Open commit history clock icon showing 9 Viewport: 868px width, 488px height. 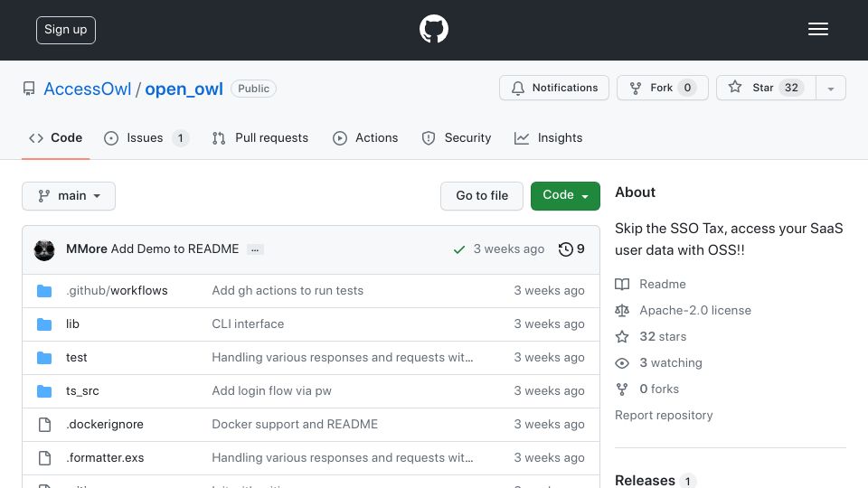(571, 249)
